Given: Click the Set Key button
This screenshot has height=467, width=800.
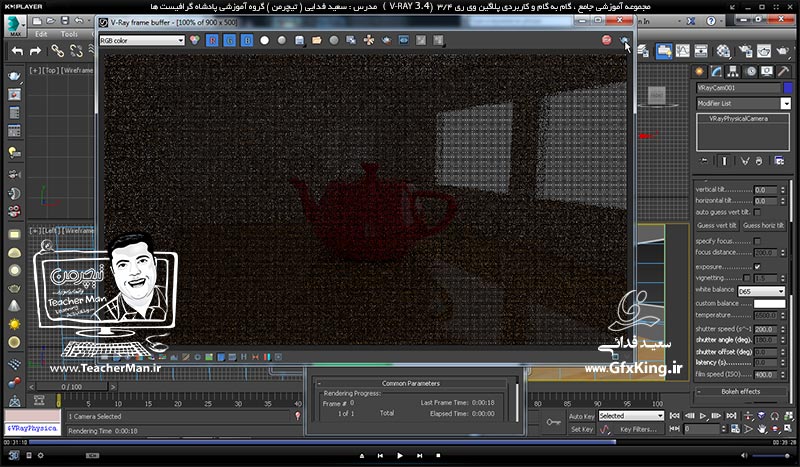Looking at the screenshot, I should point(582,429).
